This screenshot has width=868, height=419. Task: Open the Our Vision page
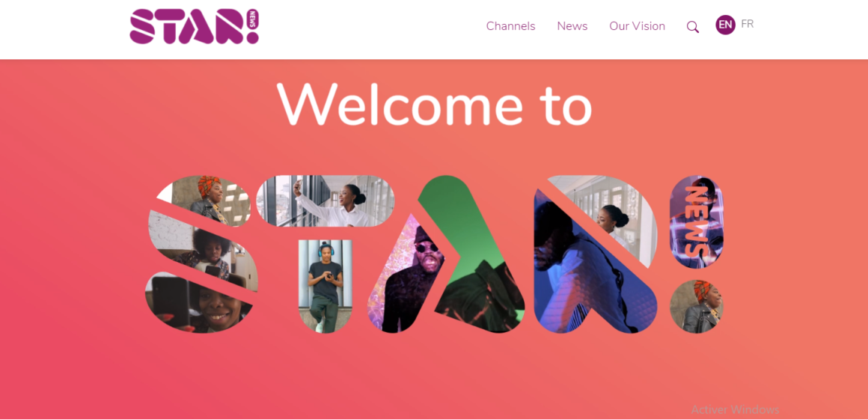(x=637, y=26)
